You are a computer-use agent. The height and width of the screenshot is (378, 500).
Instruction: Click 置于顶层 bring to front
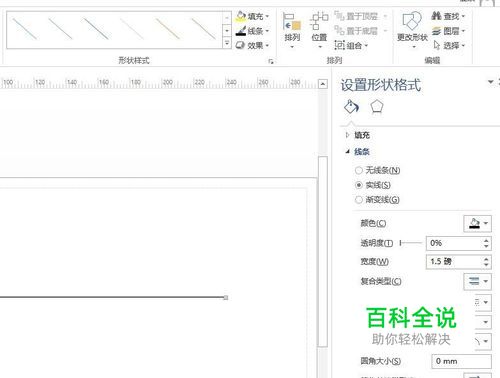(x=356, y=16)
